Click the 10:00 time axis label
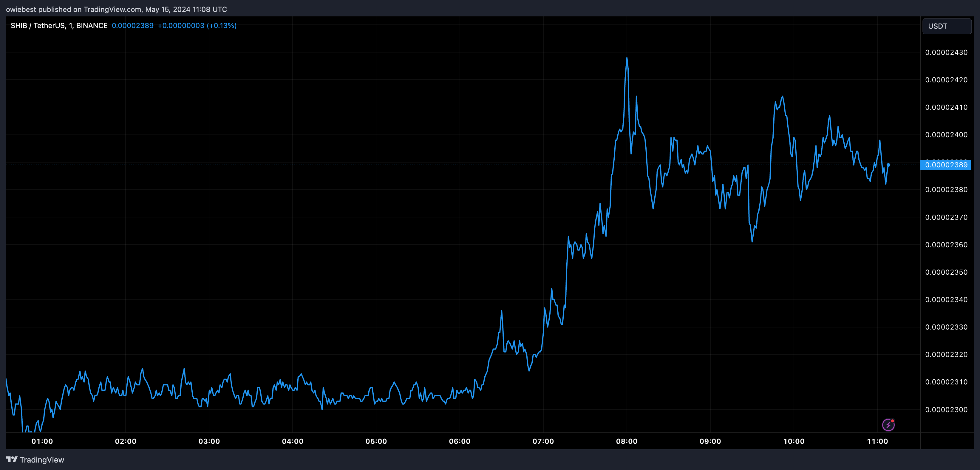Viewport: 980px width, 470px height. point(794,441)
